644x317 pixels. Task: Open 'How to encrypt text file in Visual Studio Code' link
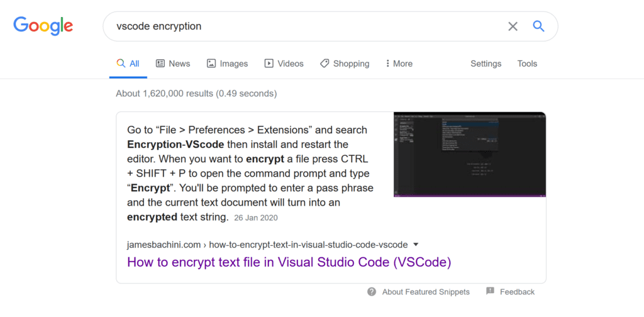click(289, 262)
